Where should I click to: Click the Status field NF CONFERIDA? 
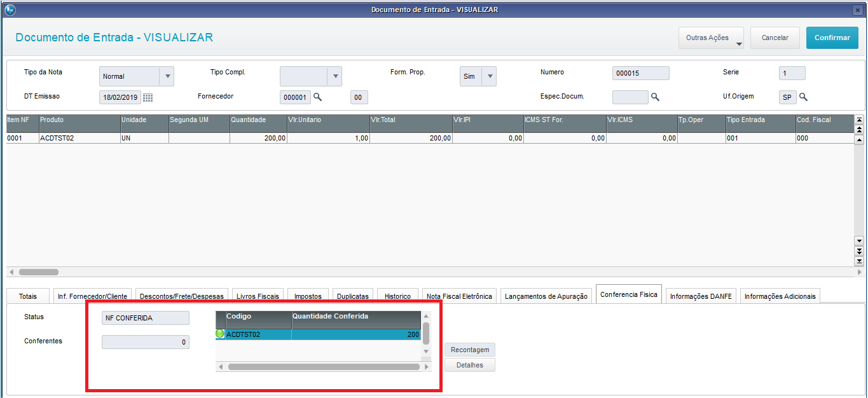[146, 318]
